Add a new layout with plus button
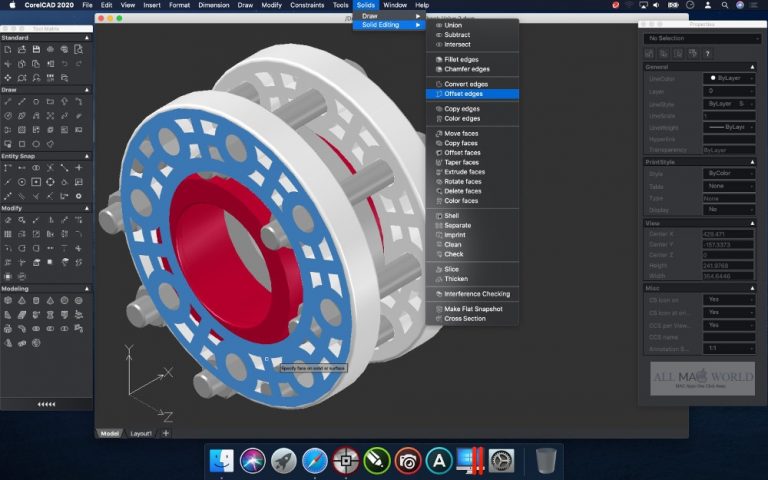Viewport: 768px width, 480px height. tap(166, 433)
